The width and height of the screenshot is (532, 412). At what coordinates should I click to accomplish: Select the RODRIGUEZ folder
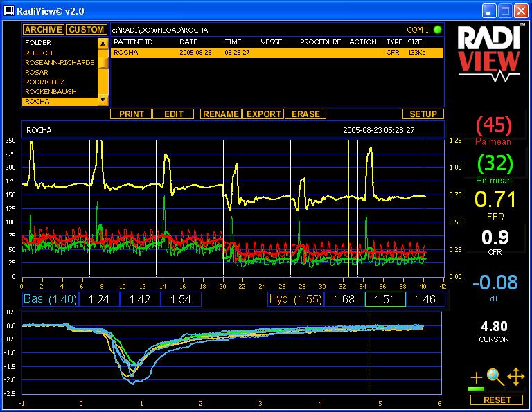(44, 82)
